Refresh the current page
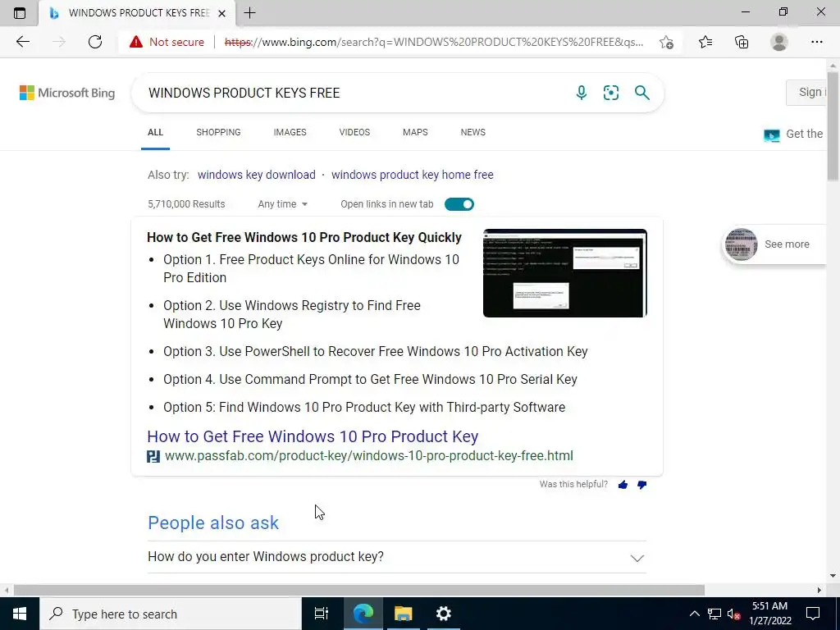 pos(95,42)
